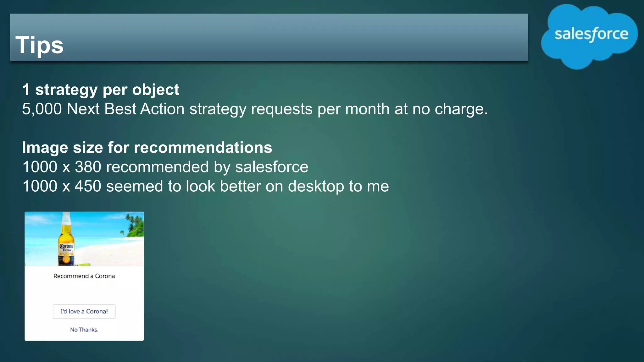The width and height of the screenshot is (644, 362).
Task: Click the Corona Extra label on bottle
Action: [x=66, y=248]
